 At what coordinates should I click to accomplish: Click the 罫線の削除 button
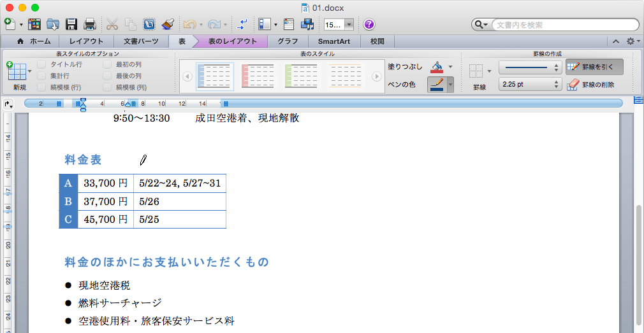coord(592,85)
